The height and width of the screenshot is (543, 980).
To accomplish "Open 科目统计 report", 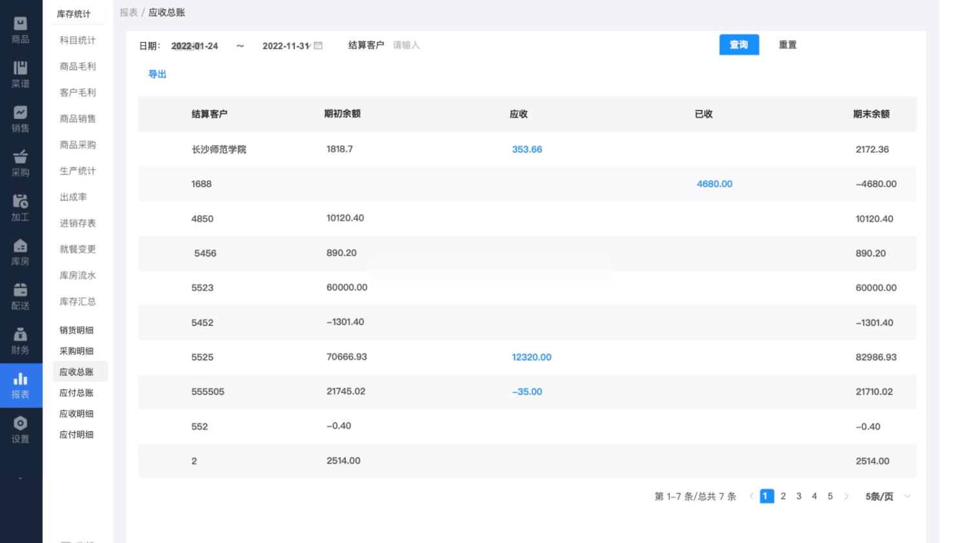I will pyautogui.click(x=78, y=40).
